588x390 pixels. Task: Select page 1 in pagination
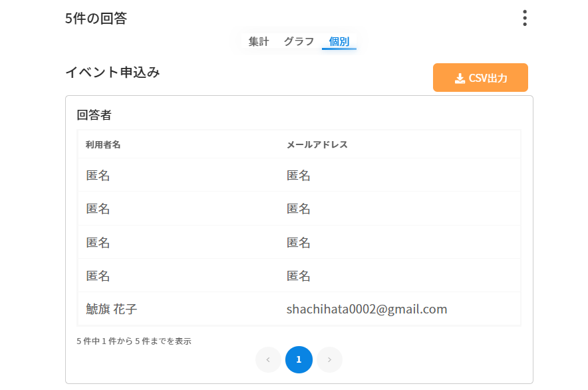click(x=299, y=359)
